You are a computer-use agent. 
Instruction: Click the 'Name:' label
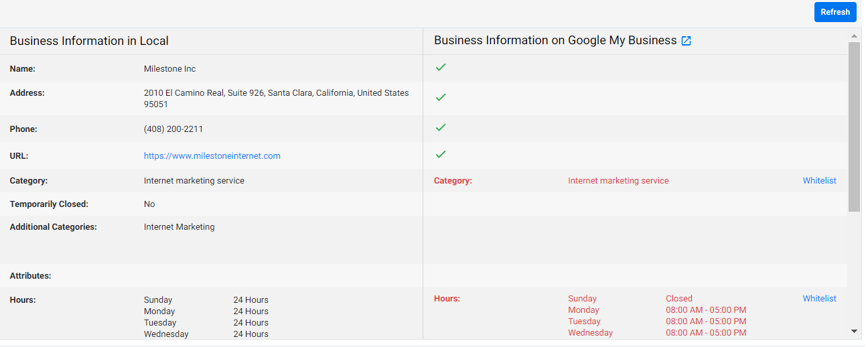[x=23, y=69]
